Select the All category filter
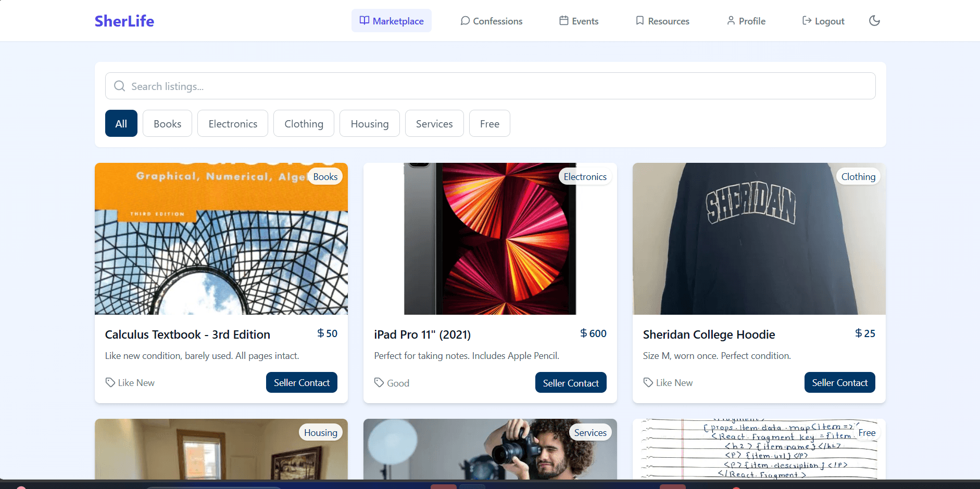The height and width of the screenshot is (489, 980). 121,123
